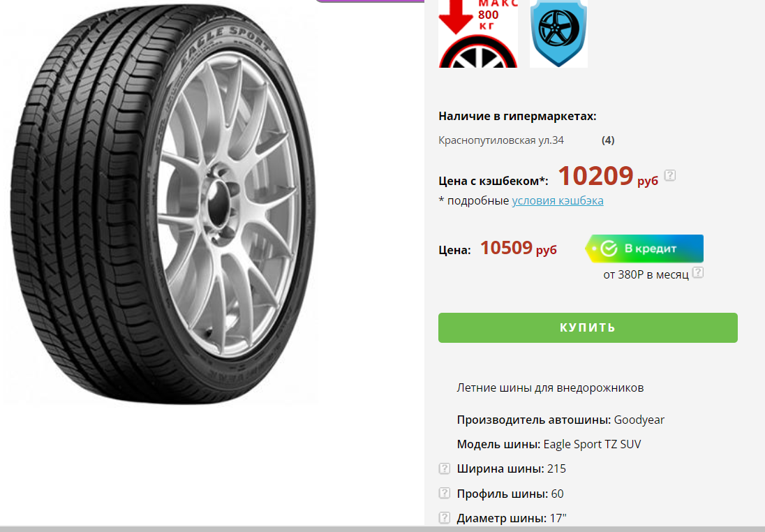765x532 pixels.
Task: Click question icon beside Ширина шины
Action: (445, 468)
